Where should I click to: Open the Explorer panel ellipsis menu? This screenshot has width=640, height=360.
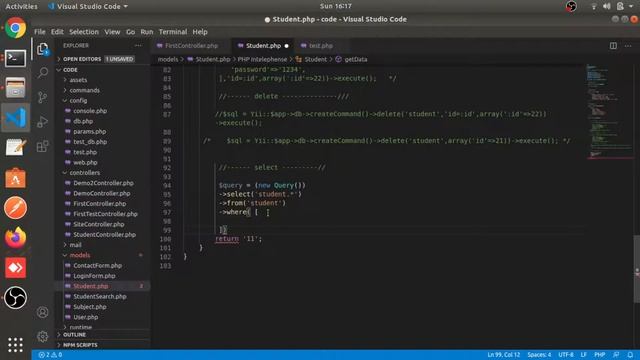coord(138,45)
